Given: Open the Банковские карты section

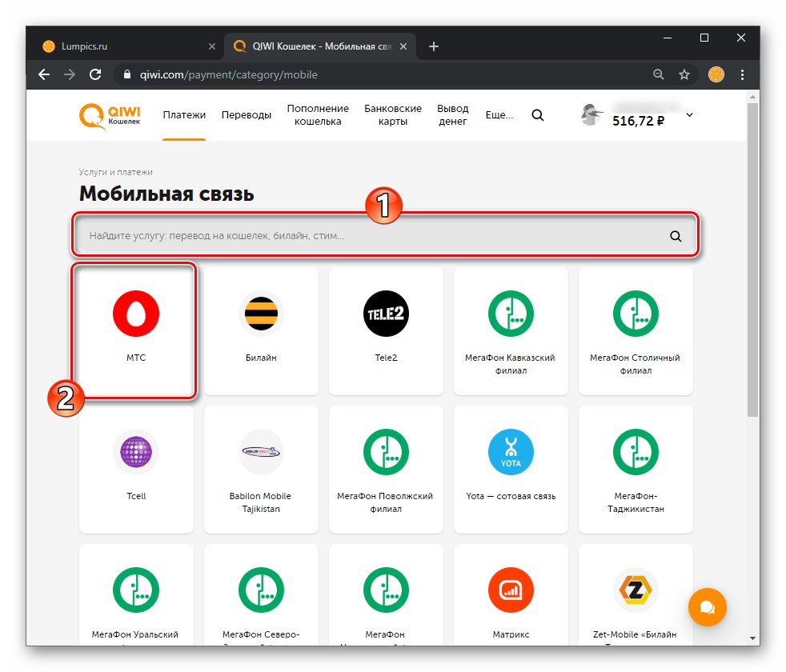Looking at the screenshot, I should click(392, 114).
